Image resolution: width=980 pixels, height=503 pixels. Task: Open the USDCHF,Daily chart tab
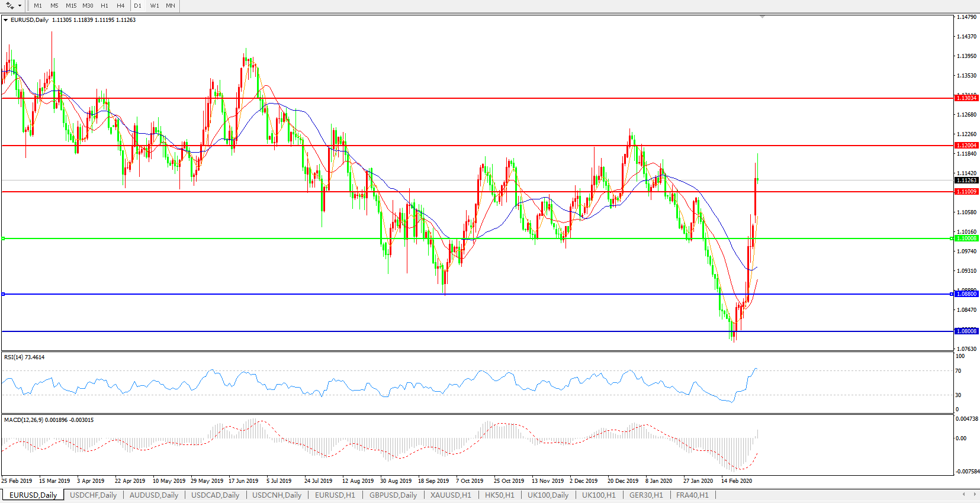(x=93, y=495)
